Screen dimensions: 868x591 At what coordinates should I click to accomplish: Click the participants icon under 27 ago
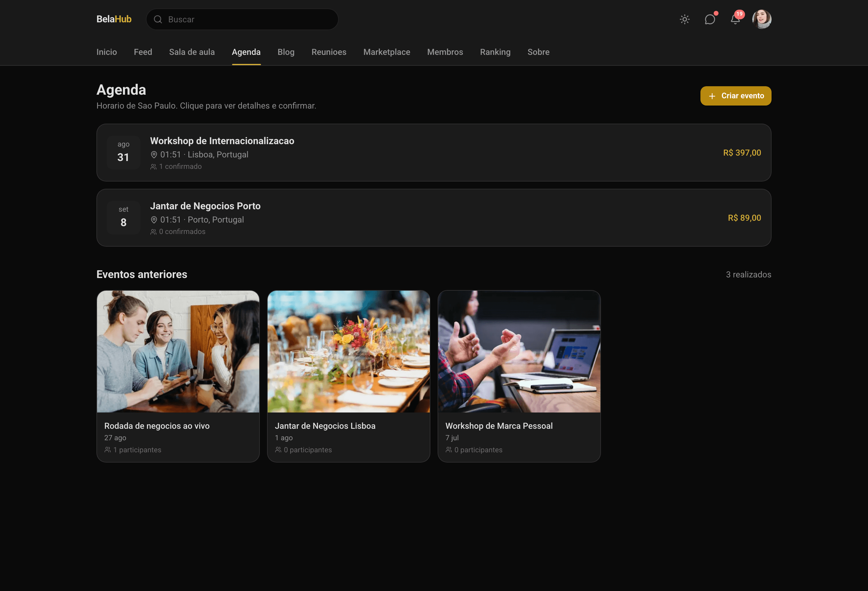pyautogui.click(x=108, y=450)
